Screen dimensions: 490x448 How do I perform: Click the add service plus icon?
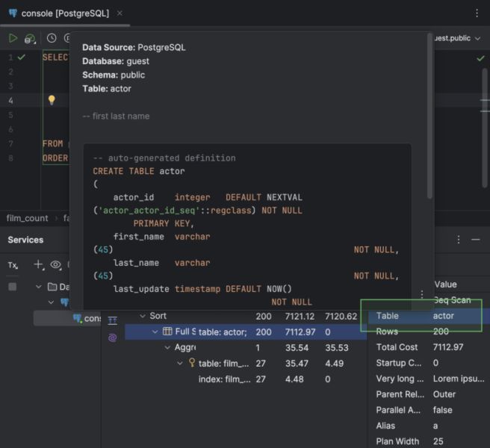[39, 264]
